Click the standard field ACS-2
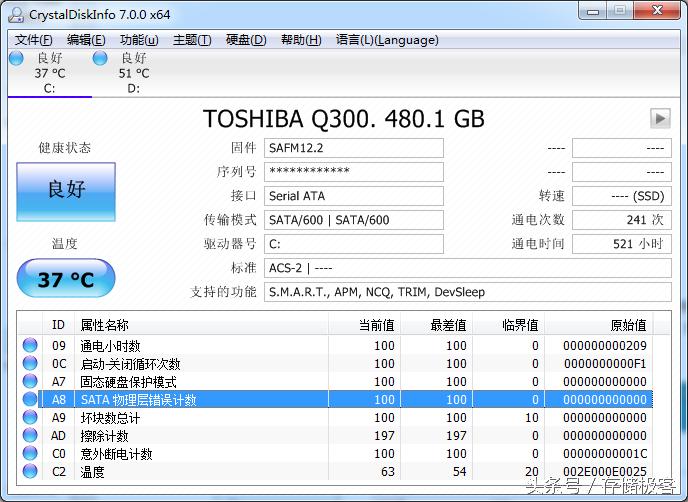The image size is (688, 502). (x=468, y=268)
